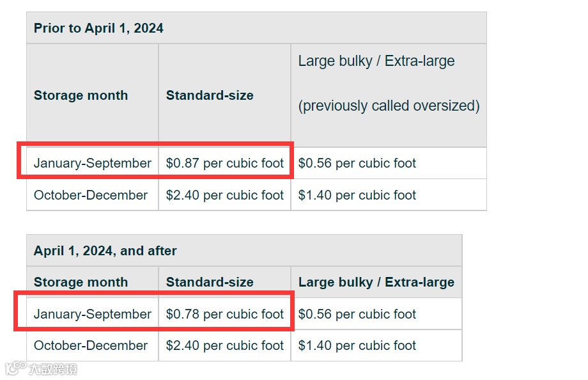
Task: Click the watermark logo icon at bottom left
Action: [15, 368]
